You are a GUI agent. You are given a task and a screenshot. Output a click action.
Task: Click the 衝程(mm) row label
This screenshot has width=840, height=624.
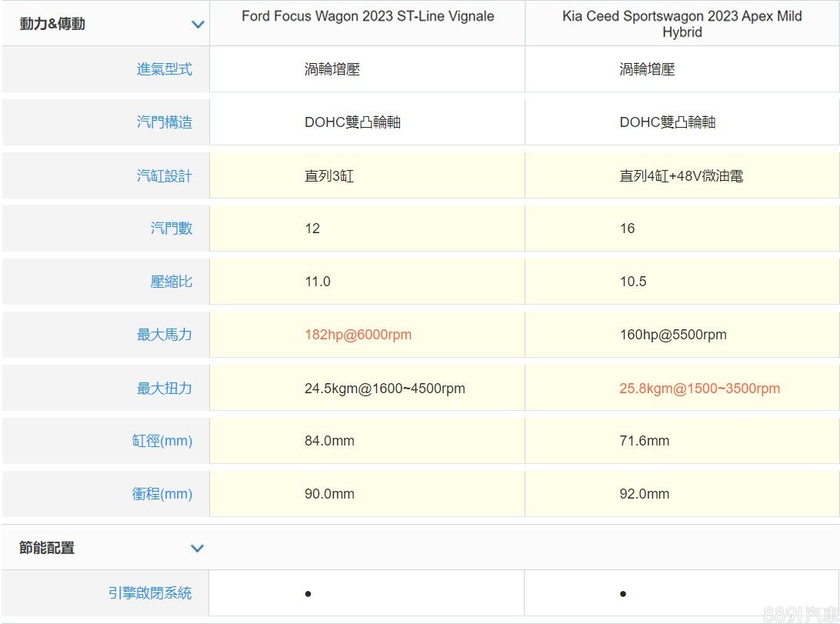[x=162, y=494]
